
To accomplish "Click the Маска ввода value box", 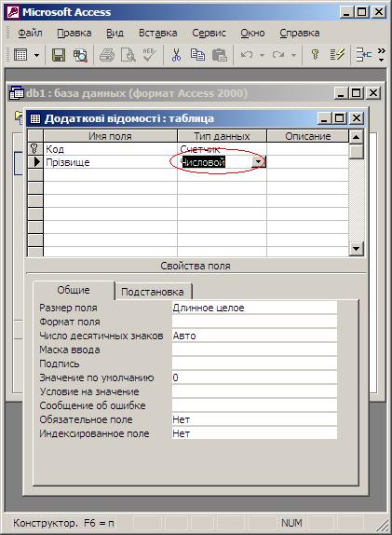I will pyautogui.click(x=254, y=350).
